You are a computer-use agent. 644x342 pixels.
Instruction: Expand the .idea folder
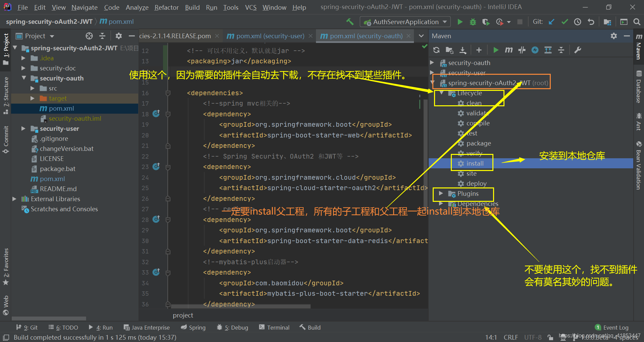(x=23, y=58)
